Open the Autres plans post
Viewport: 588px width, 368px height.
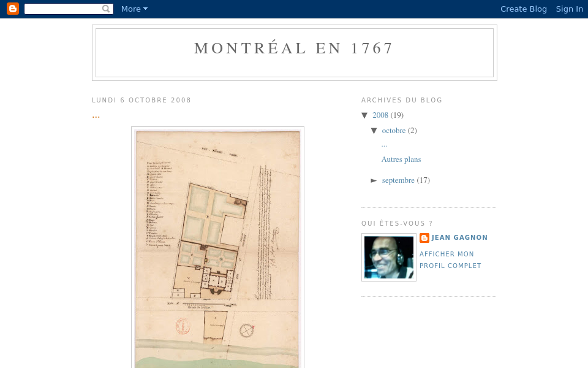pyautogui.click(x=401, y=159)
